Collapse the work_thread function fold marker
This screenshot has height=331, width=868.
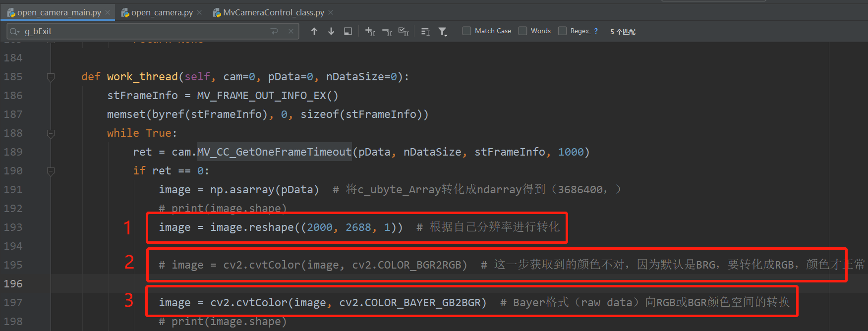coord(51,77)
